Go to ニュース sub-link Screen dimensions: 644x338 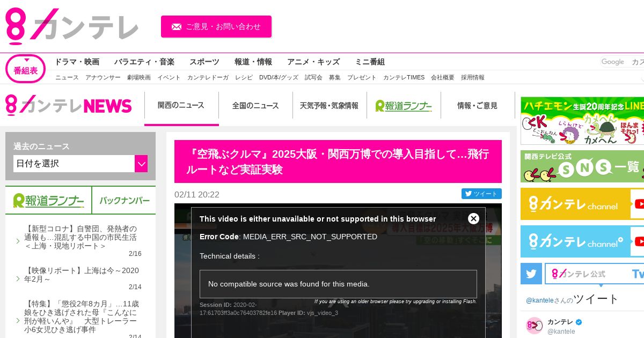point(67,77)
